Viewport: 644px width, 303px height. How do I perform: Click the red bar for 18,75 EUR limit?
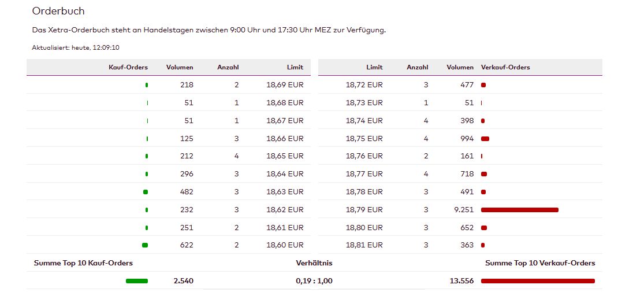(485, 139)
